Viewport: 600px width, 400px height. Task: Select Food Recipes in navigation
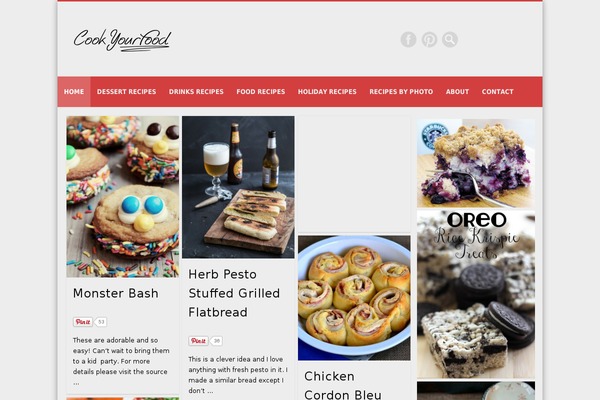(261, 92)
